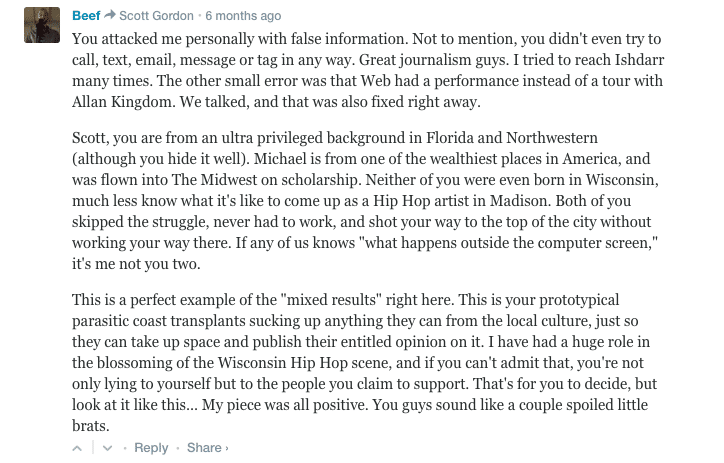Downvote the comment by Beef
The height and width of the screenshot is (463, 724).
click(x=108, y=448)
